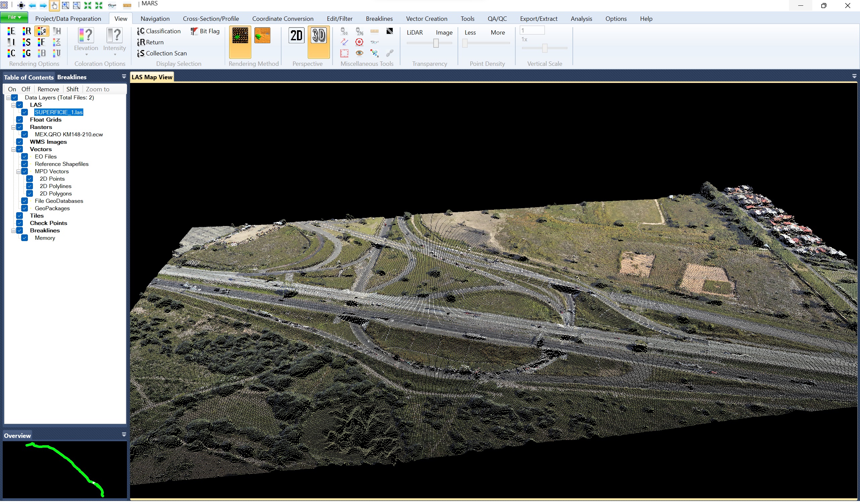Viewport: 860px width, 504px height.
Task: Switch to the Navigation ribbon tab
Action: [155, 18]
